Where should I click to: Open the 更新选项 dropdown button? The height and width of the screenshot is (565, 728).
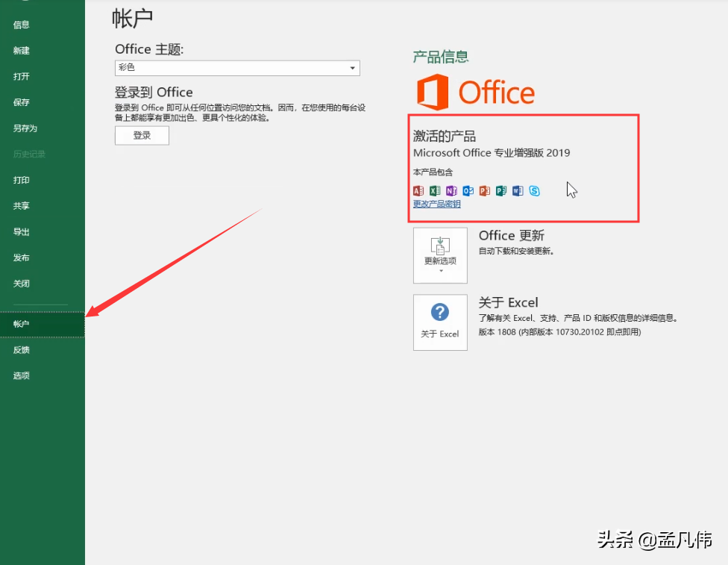[440, 255]
